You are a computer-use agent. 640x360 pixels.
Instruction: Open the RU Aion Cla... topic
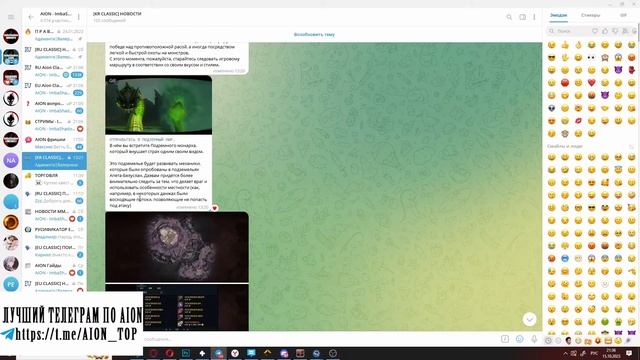click(x=54, y=71)
